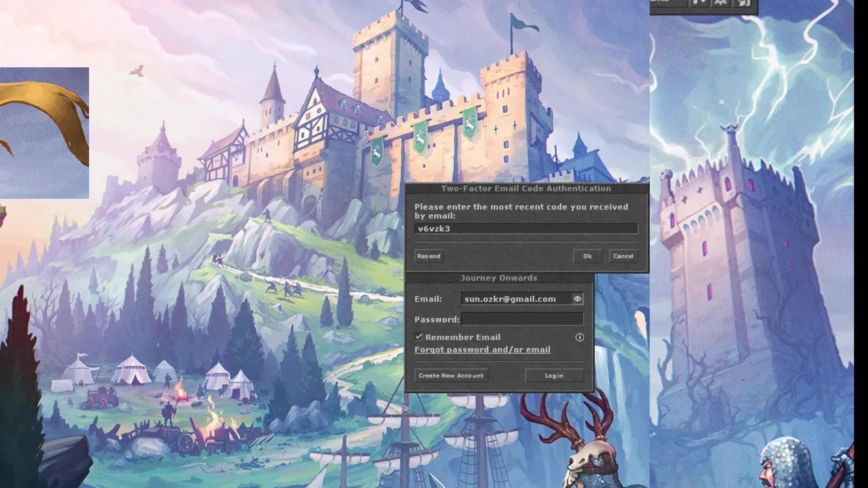Open settings via the gear icon
The width and height of the screenshot is (868, 488).
720,3
